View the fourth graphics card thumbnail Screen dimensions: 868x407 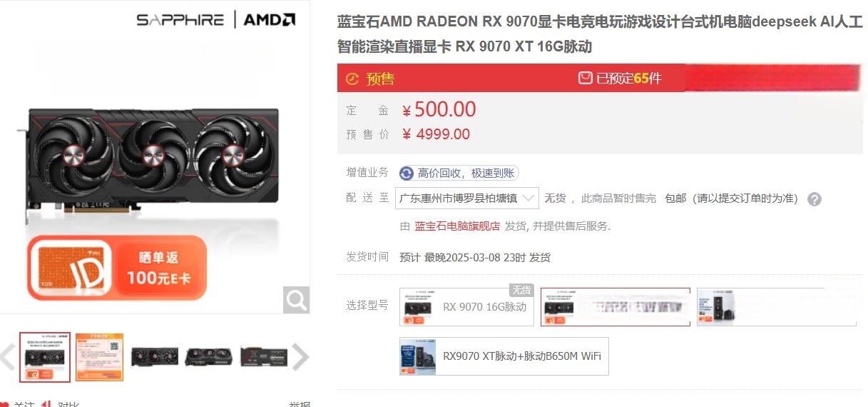(x=208, y=357)
